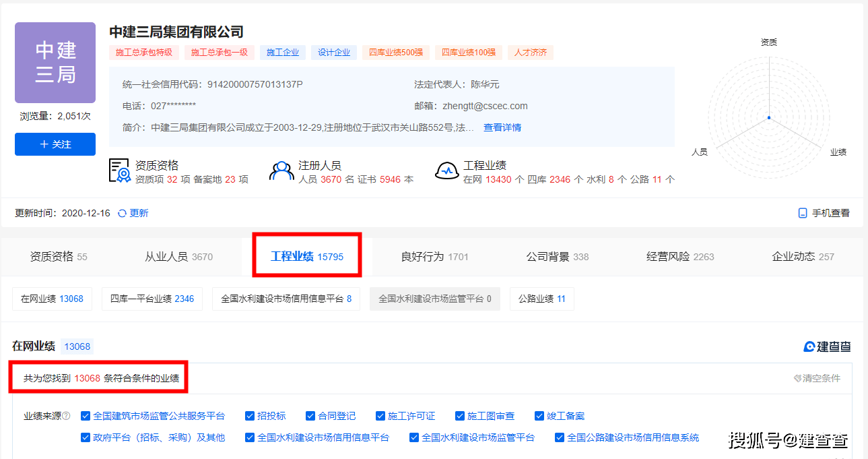Select the 工程业绩 15795 tab

coord(307,257)
